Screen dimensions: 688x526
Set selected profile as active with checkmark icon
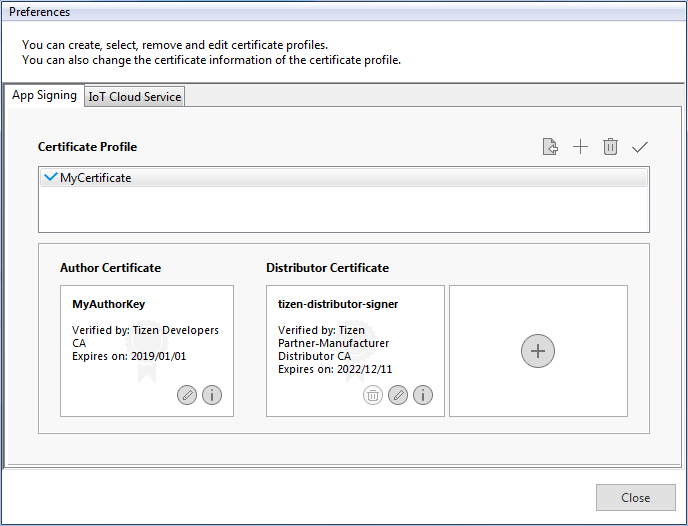[640, 147]
